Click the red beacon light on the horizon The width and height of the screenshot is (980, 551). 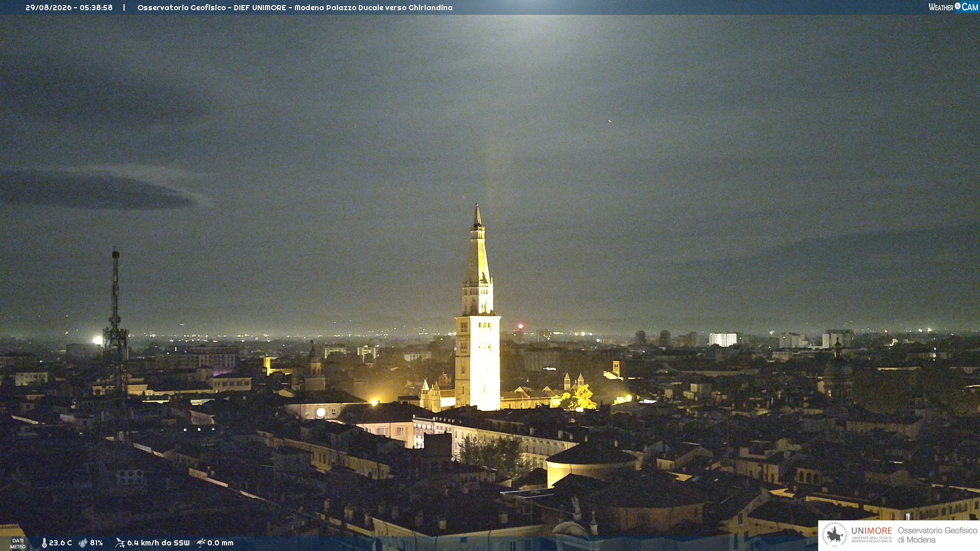coord(521,326)
